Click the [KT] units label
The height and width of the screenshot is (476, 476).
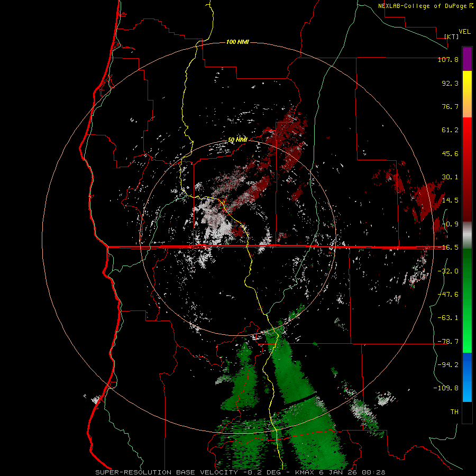452,36
